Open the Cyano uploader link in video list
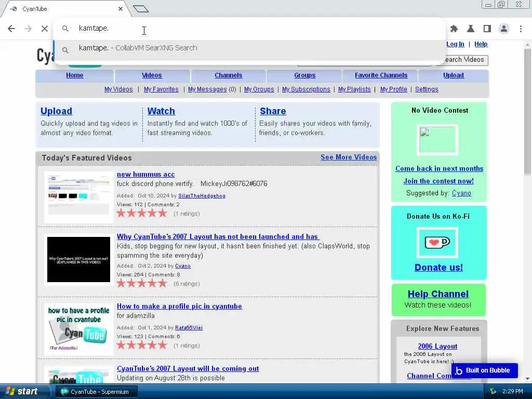The width and height of the screenshot is (532, 399). click(x=183, y=266)
